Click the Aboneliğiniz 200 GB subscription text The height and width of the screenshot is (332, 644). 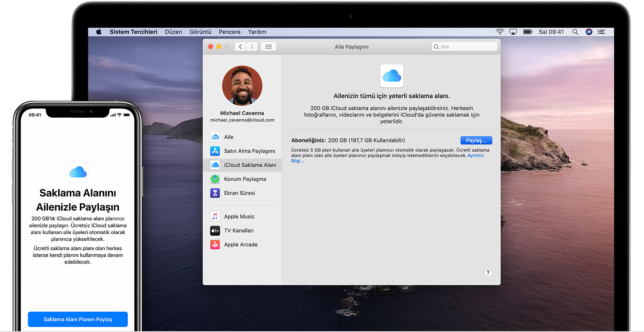click(x=348, y=140)
